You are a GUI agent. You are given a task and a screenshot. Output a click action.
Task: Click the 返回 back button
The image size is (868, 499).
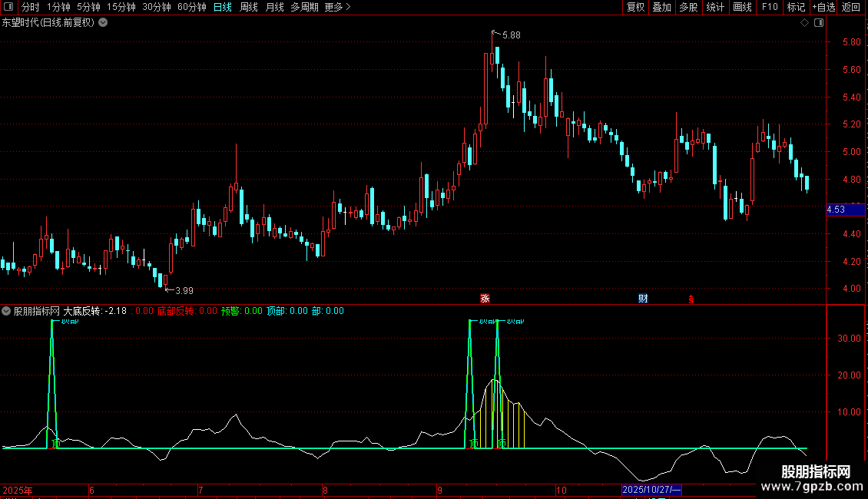(x=851, y=7)
